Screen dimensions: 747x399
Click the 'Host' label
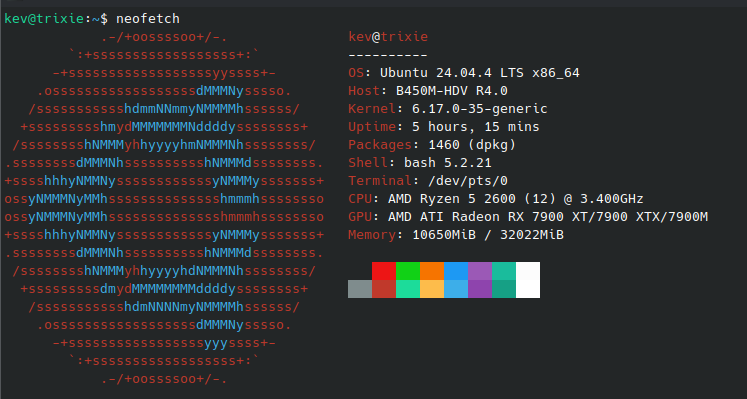[x=364, y=91]
